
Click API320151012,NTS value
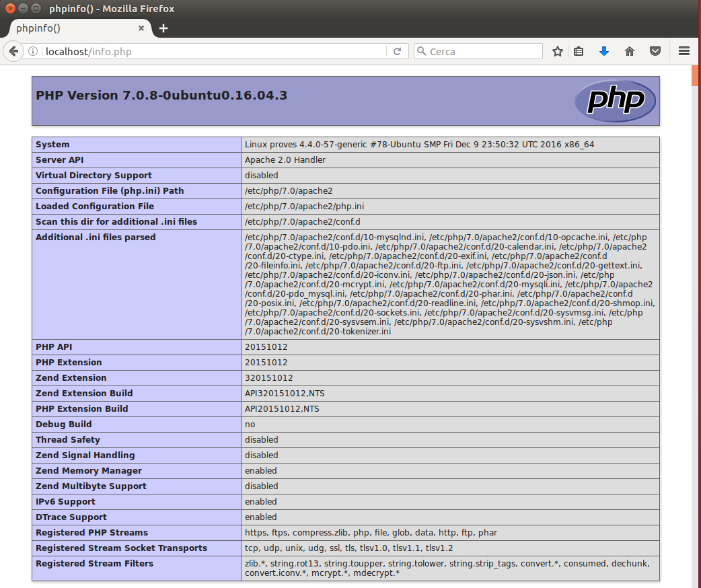tap(285, 394)
